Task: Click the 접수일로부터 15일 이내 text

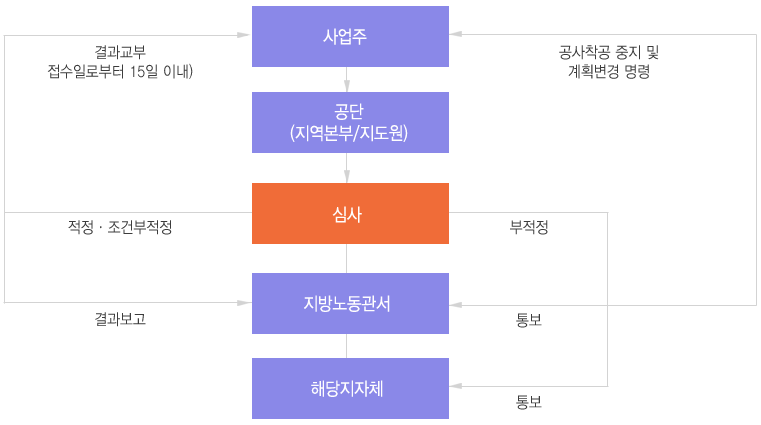Action: point(120,71)
